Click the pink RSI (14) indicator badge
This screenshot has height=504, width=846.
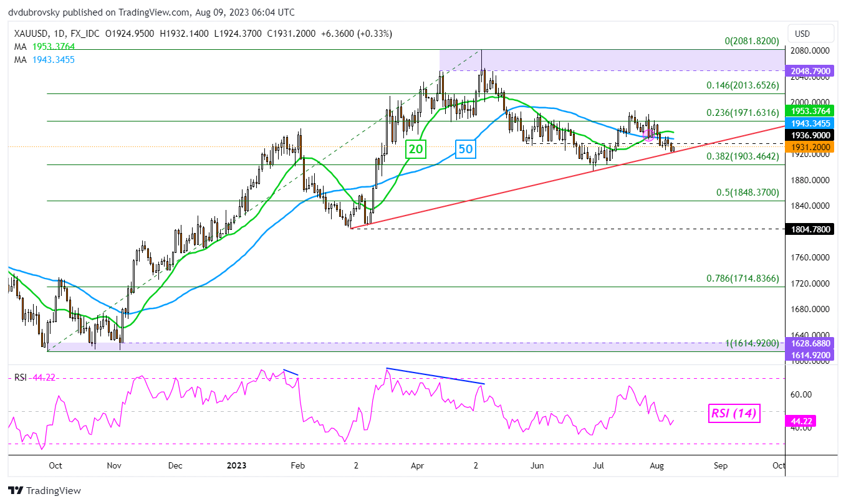[x=734, y=414]
